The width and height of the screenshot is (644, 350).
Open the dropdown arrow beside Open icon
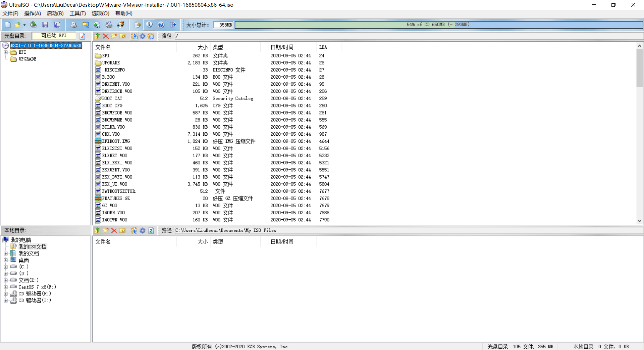pos(24,25)
